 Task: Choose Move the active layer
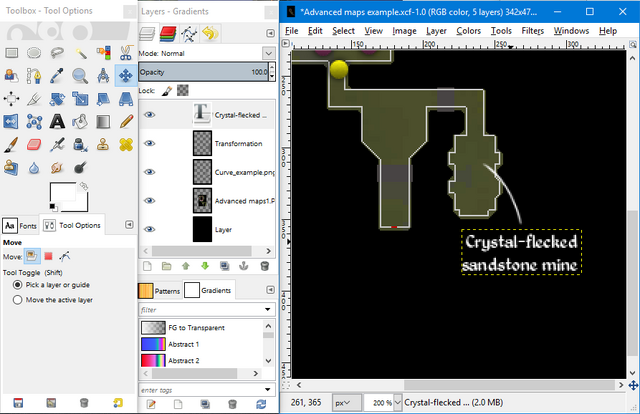(18, 300)
